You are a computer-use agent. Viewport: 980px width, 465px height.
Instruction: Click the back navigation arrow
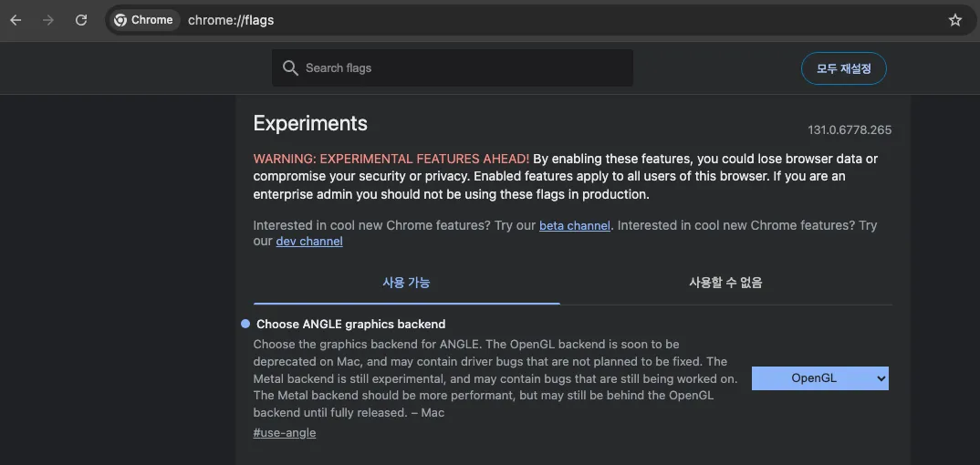(x=16, y=20)
